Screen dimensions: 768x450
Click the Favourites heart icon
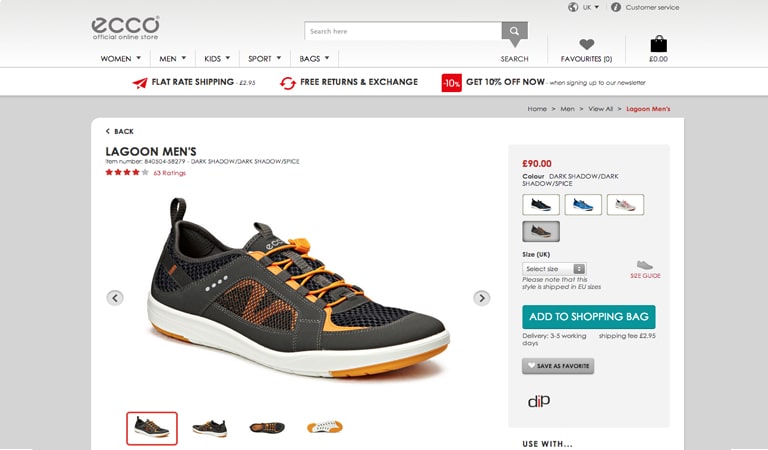click(586, 44)
